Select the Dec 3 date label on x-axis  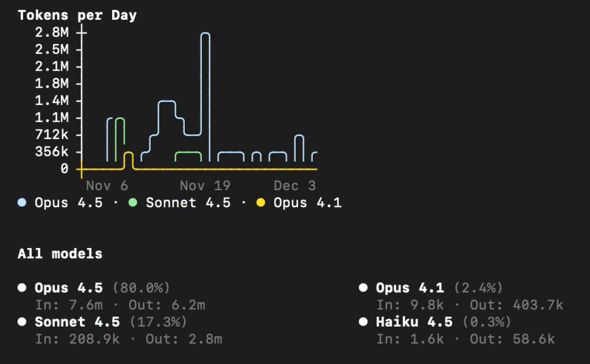(x=295, y=186)
